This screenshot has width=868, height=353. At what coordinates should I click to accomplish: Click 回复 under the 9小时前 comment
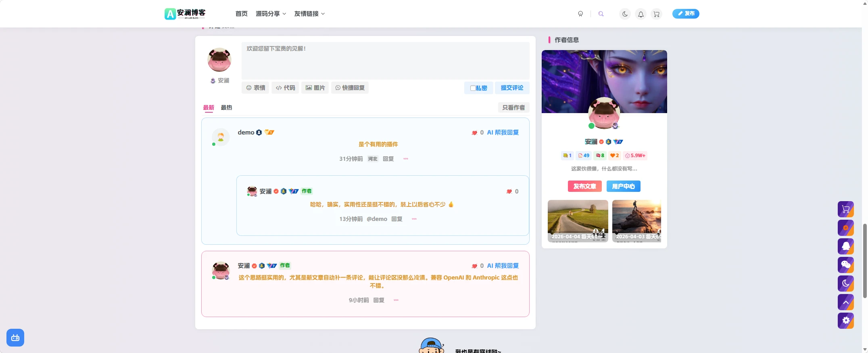[379, 300]
